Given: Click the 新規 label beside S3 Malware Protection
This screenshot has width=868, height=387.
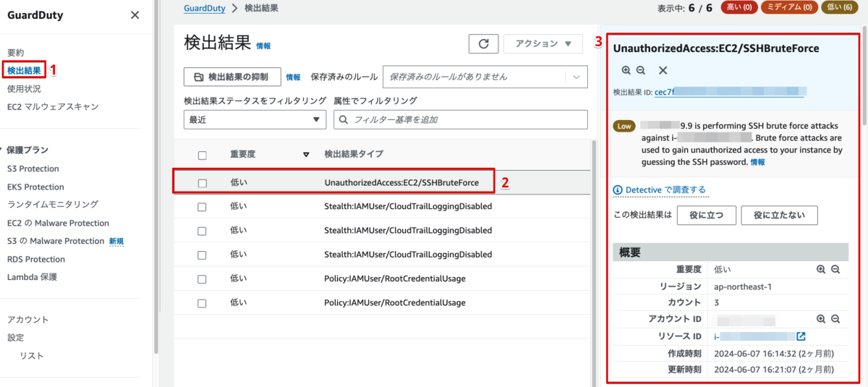Looking at the screenshot, I should 116,241.
